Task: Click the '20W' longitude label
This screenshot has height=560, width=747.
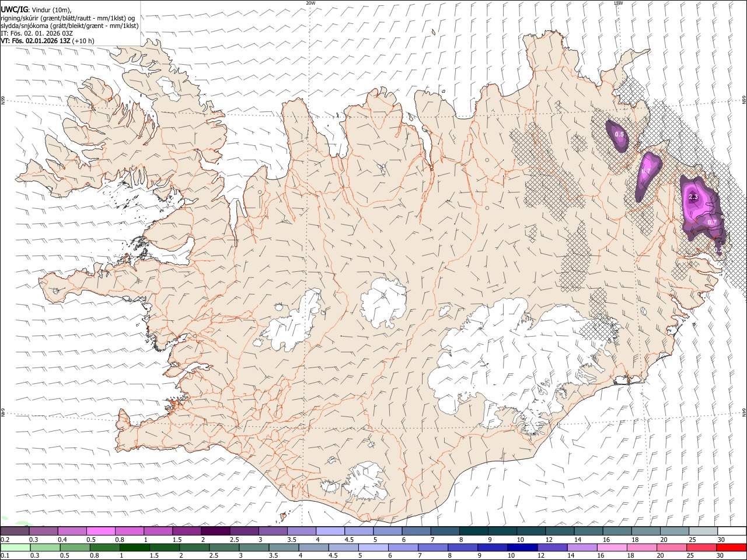Action: pyautogui.click(x=310, y=3)
